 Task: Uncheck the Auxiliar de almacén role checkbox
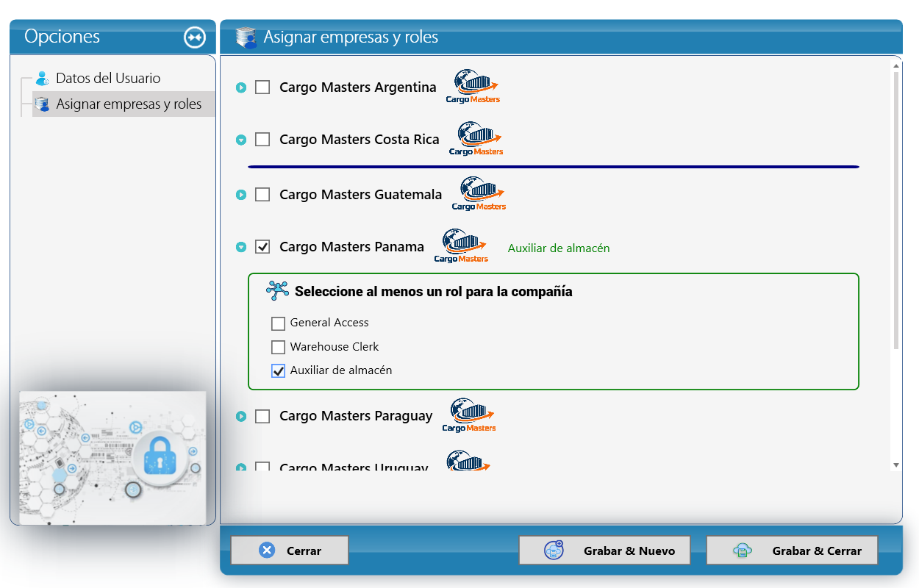coord(278,371)
